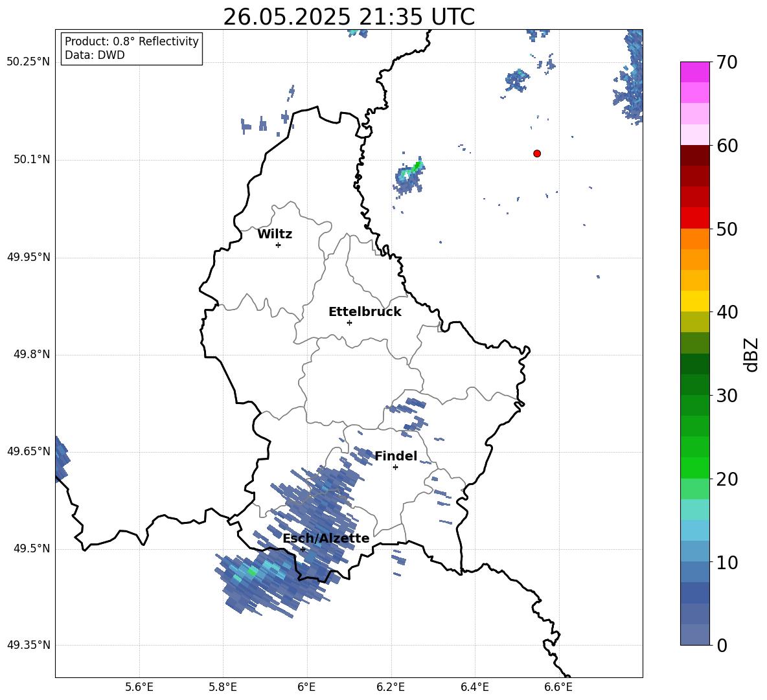Click the 10 value on colorbar
This screenshot has height=700, width=767.
tap(727, 562)
